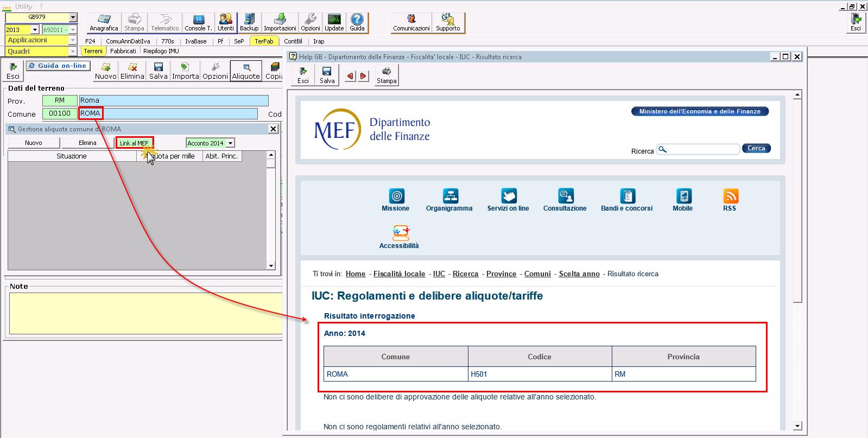
Task: Click Elimina in Gestione aliquote panel
Action: point(87,143)
